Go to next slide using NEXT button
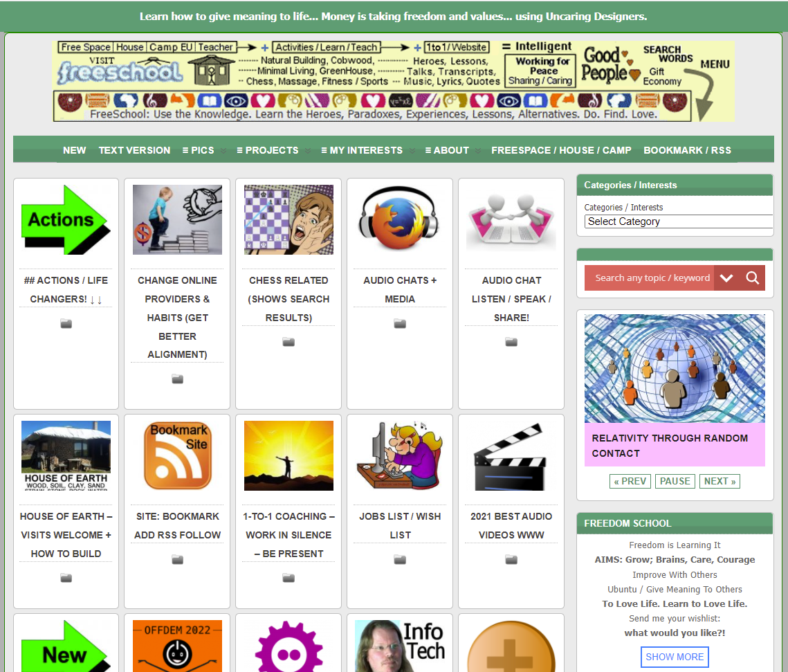The height and width of the screenshot is (672, 788). point(720,481)
